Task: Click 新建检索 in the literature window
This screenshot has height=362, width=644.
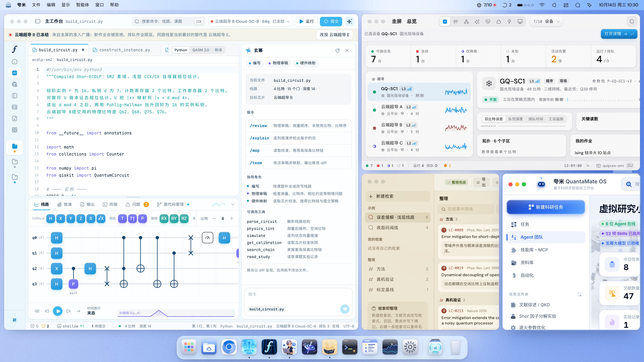Action: (x=397, y=196)
